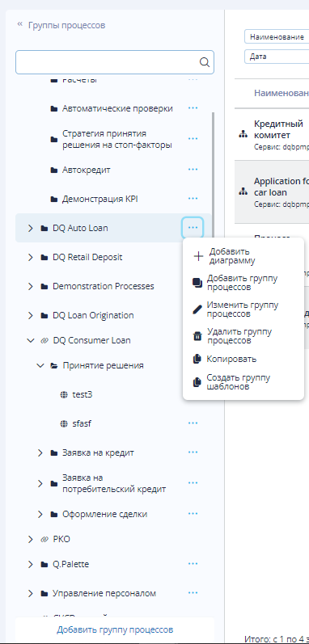The width and height of the screenshot is (309, 644).
Task: Click Добавить группу процессов link at bottom
Action: point(115,629)
